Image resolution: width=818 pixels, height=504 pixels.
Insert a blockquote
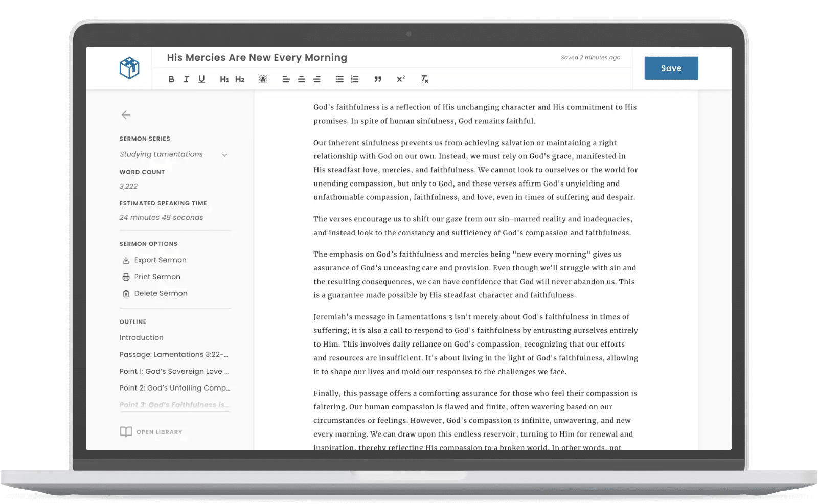click(378, 79)
